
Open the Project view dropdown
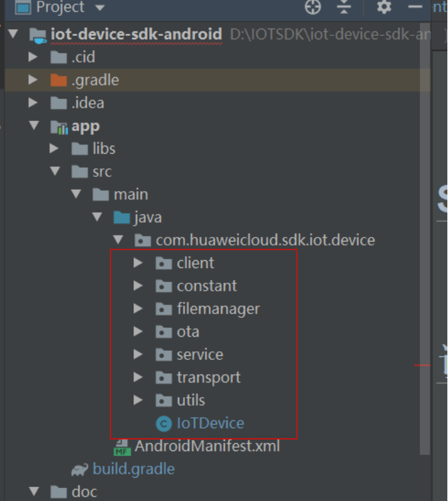point(100,8)
